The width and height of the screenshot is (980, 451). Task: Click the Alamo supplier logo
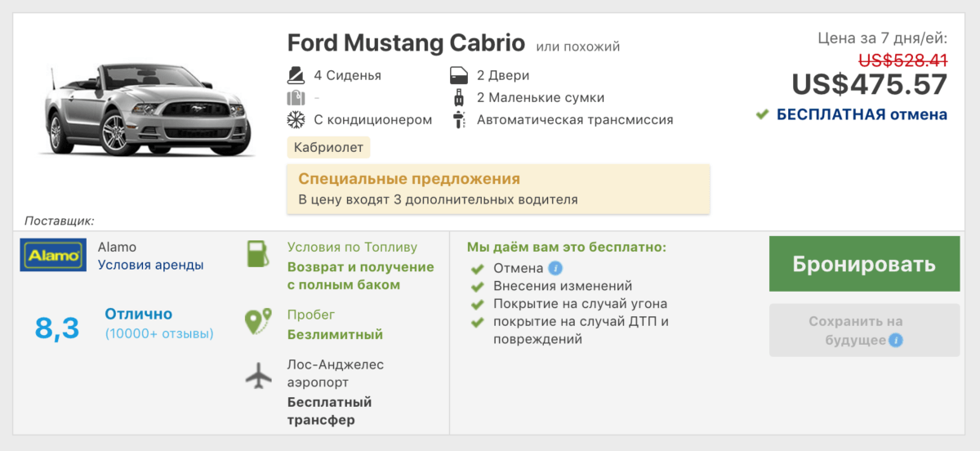click(53, 255)
